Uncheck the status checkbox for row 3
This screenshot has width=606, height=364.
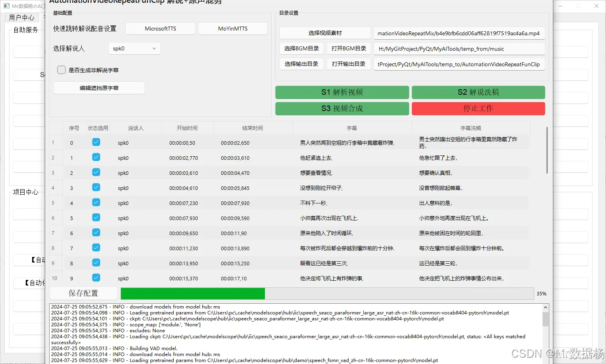tap(96, 187)
